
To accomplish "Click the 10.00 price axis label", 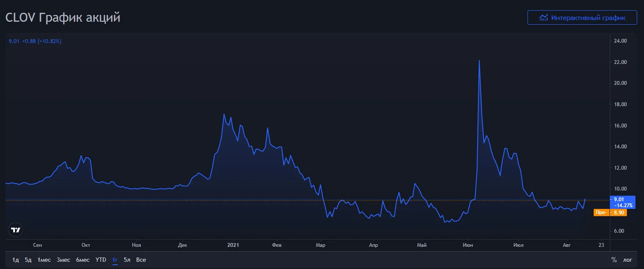I will 620,189.
